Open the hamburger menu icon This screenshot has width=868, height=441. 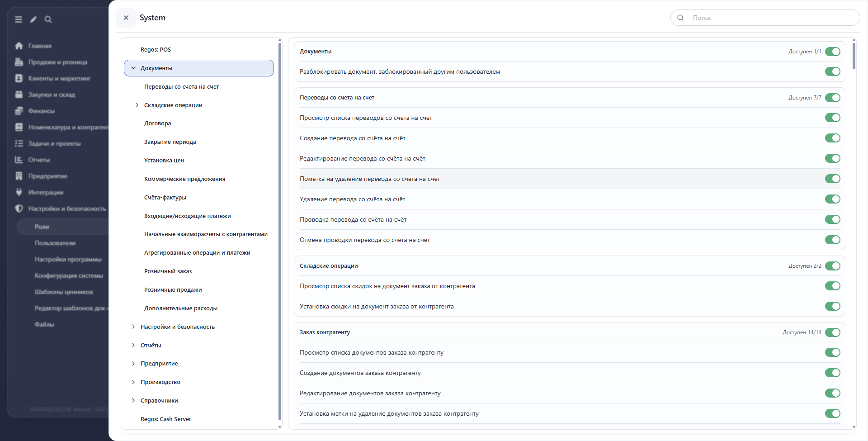click(19, 19)
